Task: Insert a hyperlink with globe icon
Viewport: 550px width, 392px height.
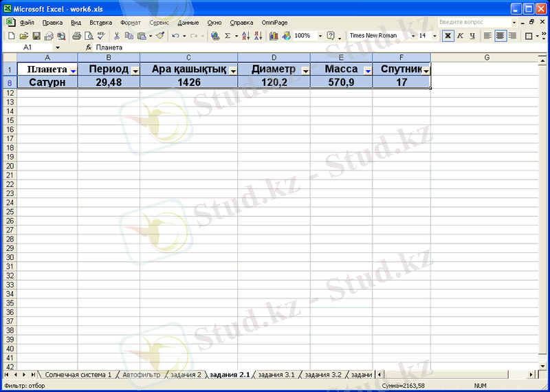Action: [215, 36]
